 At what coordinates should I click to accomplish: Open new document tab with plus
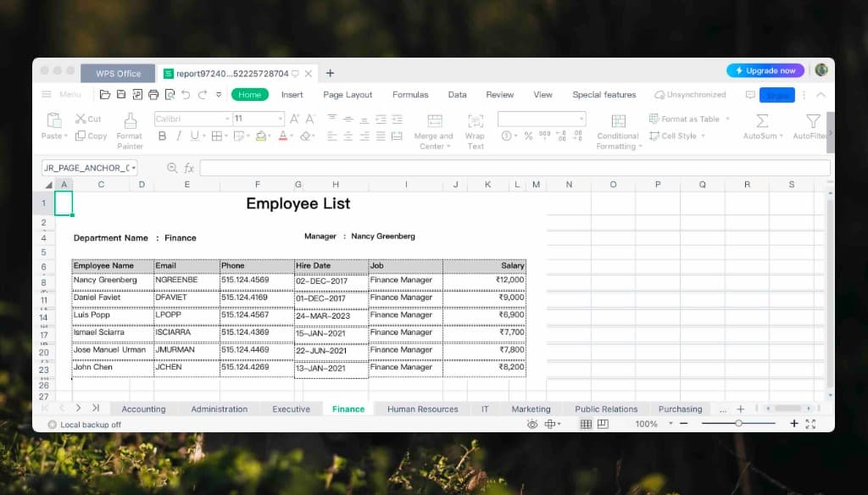click(330, 73)
